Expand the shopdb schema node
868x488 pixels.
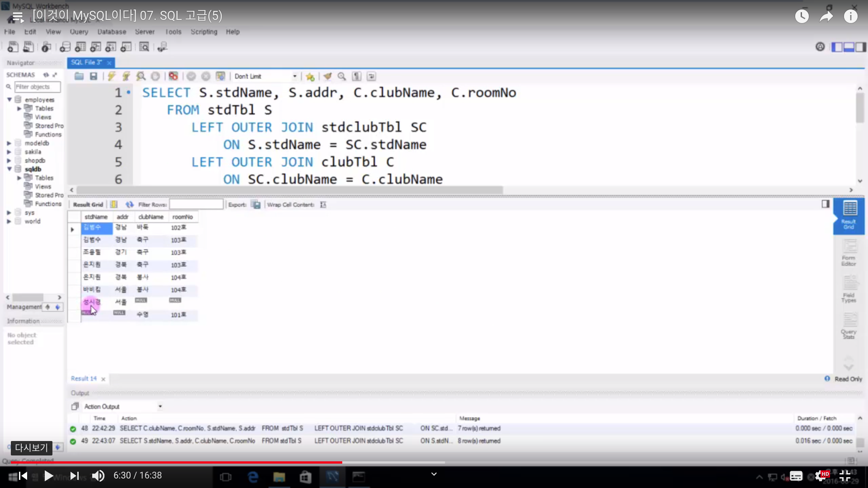[9, 160]
